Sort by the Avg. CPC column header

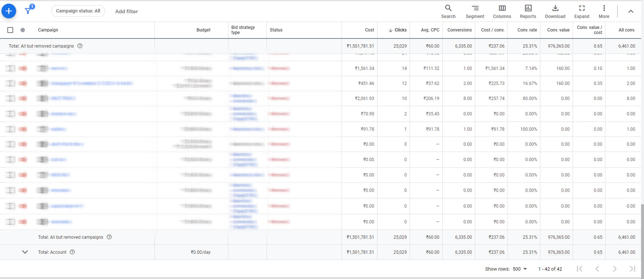click(x=430, y=30)
